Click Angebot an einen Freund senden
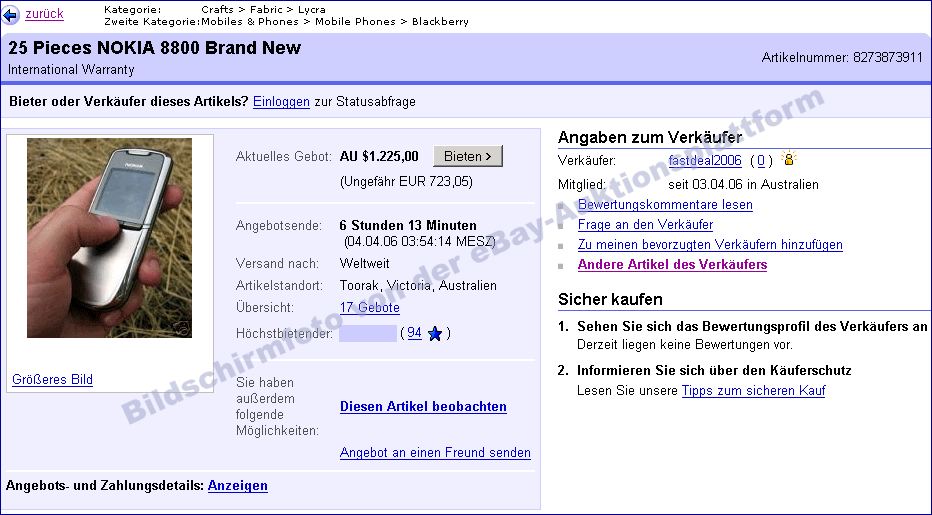The width and height of the screenshot is (932, 515). pos(435,453)
